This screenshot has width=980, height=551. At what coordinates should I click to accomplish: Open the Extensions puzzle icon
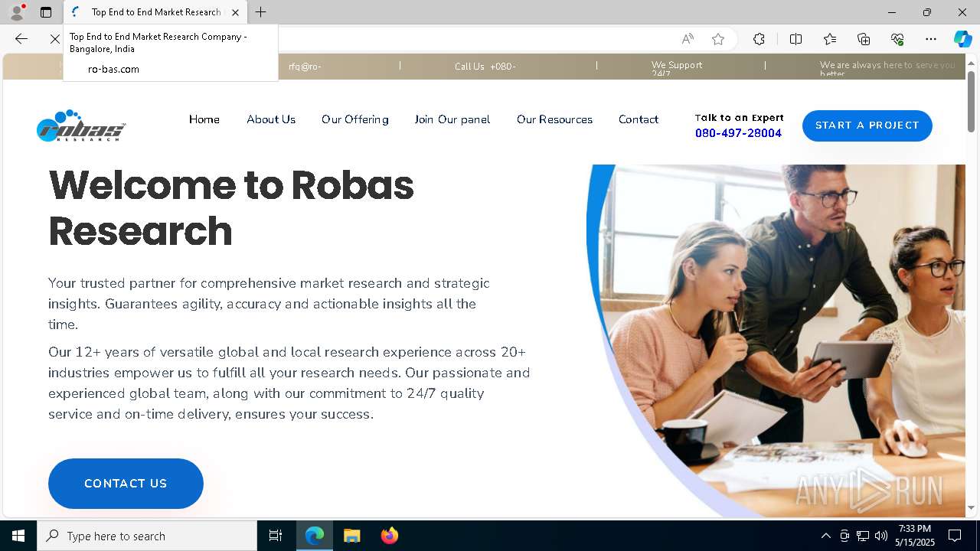tap(759, 39)
